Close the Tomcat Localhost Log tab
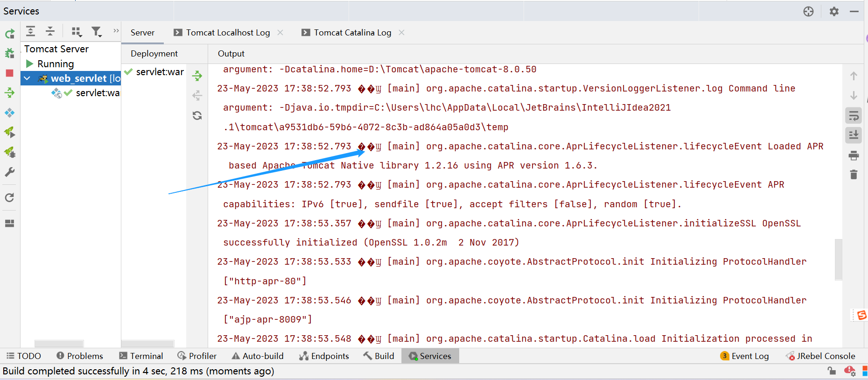 click(x=280, y=33)
